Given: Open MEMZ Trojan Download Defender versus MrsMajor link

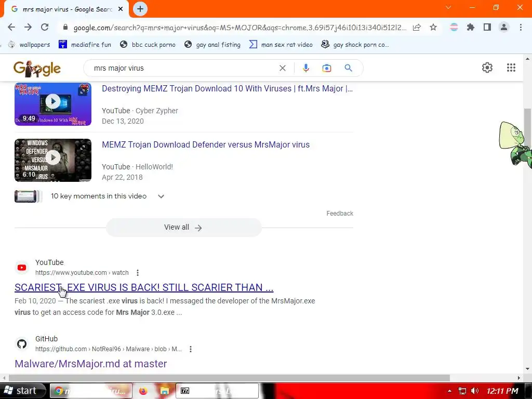Looking at the screenshot, I should tap(206, 144).
